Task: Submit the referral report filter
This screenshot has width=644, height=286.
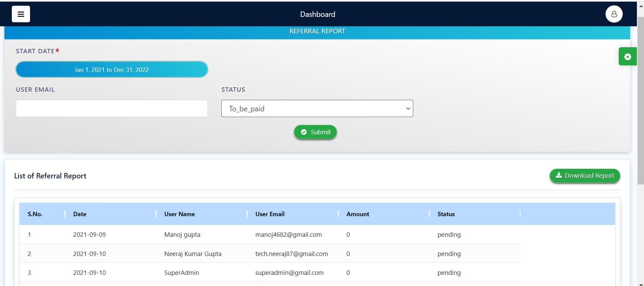Action: 315,132
